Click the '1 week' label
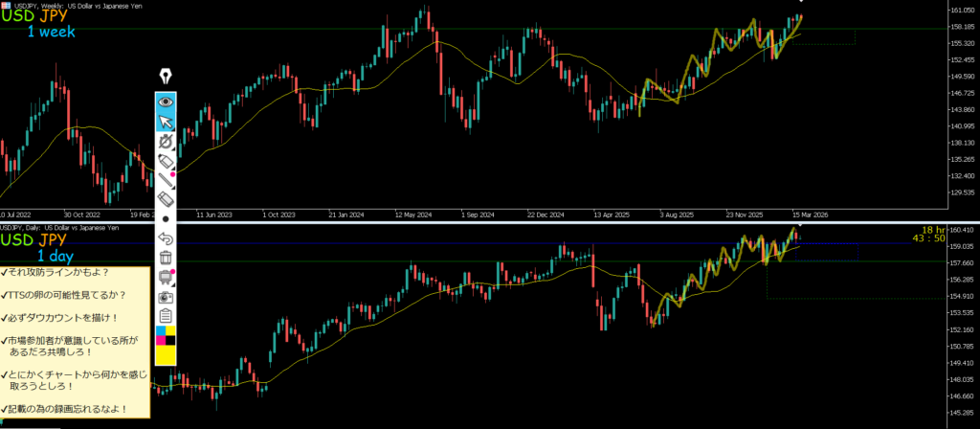Screen dimensions: 980x429 [52, 32]
